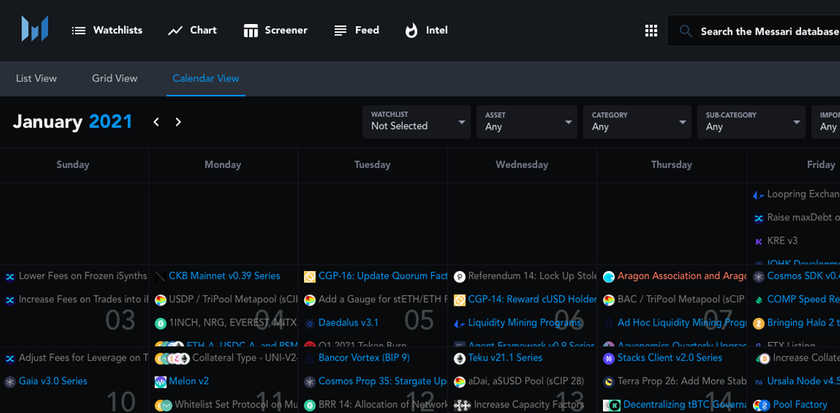Open the Intel menu item
The image size is (840, 413).
426,31
